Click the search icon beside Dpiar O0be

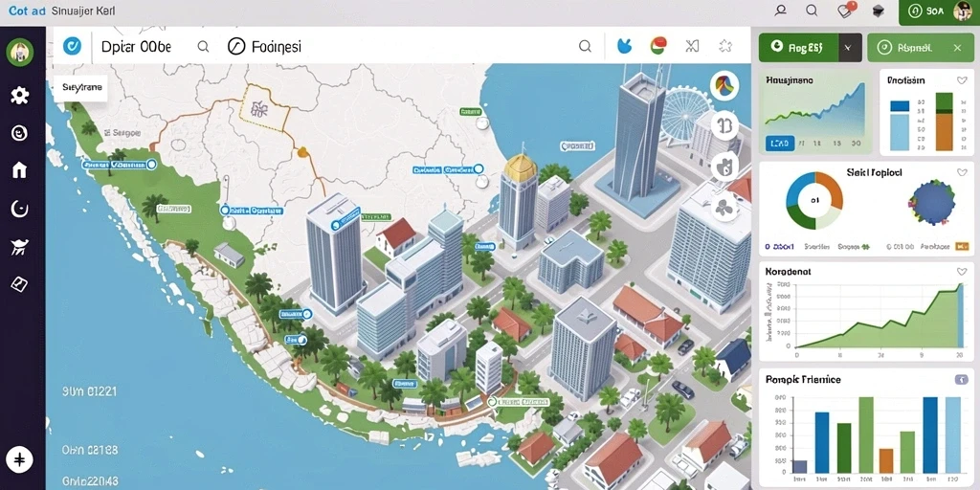[203, 46]
